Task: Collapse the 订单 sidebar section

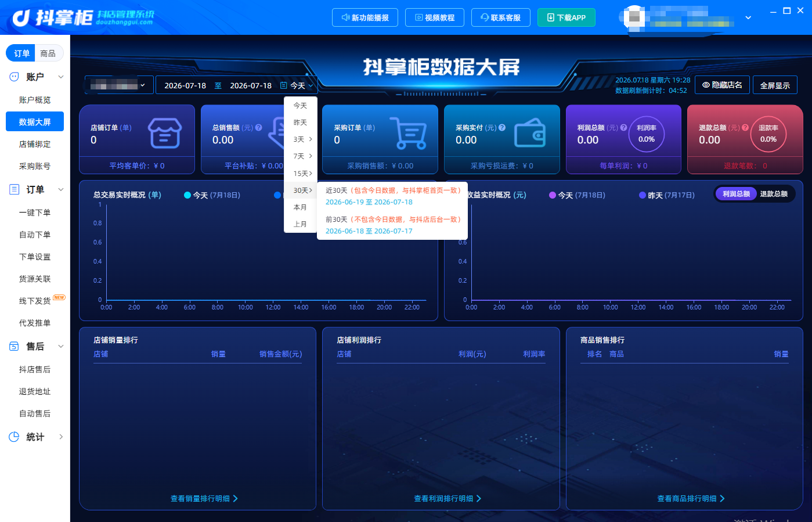Action: (61, 189)
